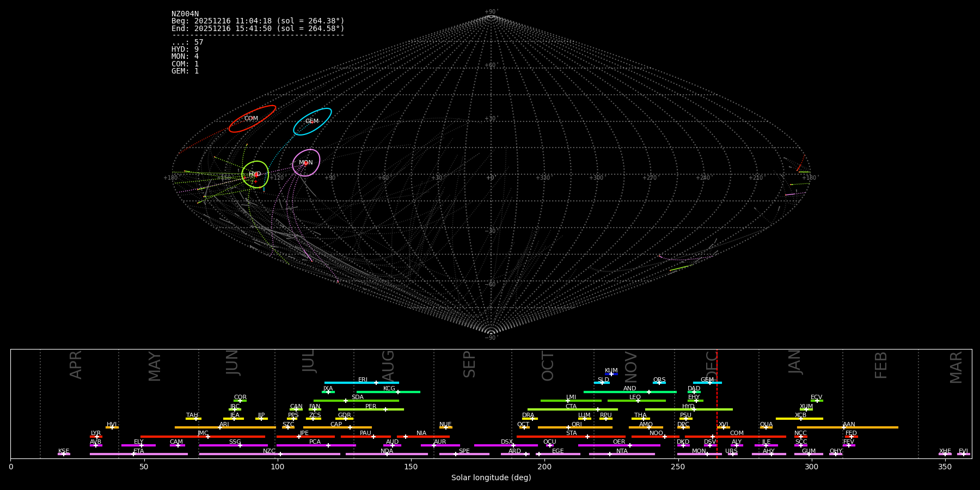Image resolution: width=980 pixels, height=490 pixels.
Task: Click the NTA shower bar in timeline
Action: coord(622,454)
